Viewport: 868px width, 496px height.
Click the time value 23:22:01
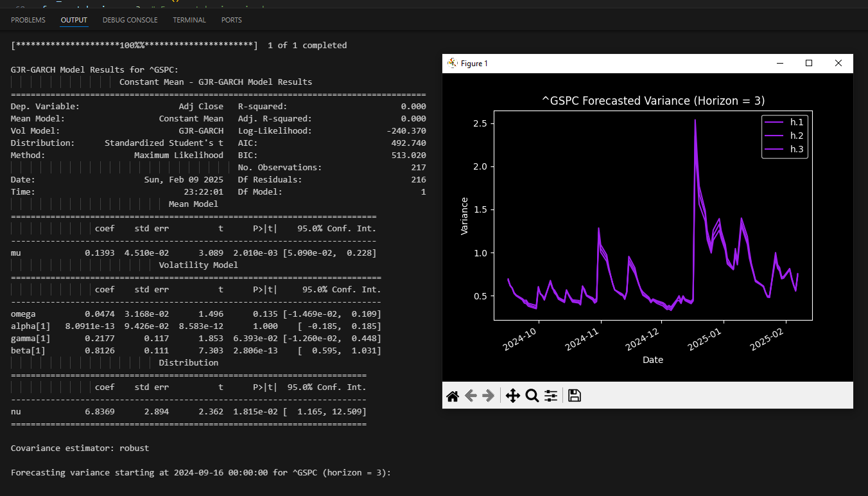[204, 191]
